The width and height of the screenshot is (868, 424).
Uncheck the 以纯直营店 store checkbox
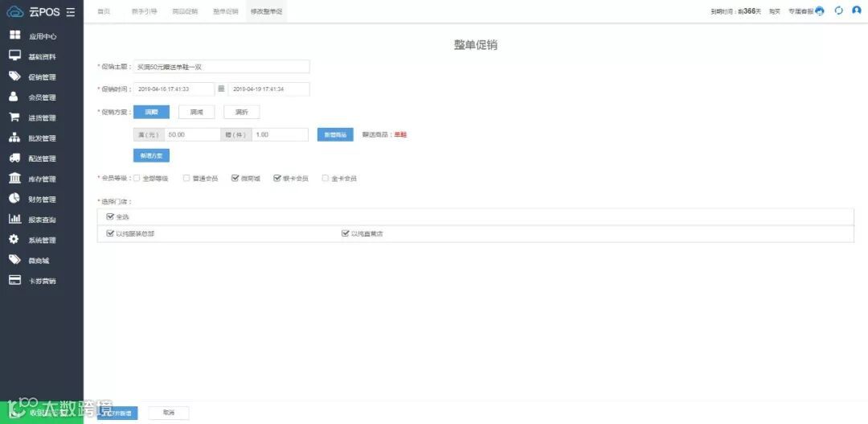pyautogui.click(x=346, y=234)
